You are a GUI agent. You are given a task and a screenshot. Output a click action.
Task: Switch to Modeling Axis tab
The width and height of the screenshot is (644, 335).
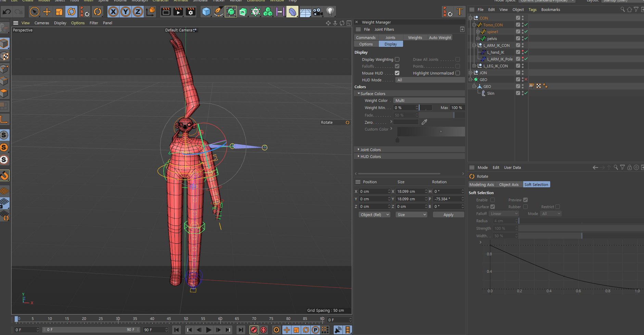pos(481,185)
